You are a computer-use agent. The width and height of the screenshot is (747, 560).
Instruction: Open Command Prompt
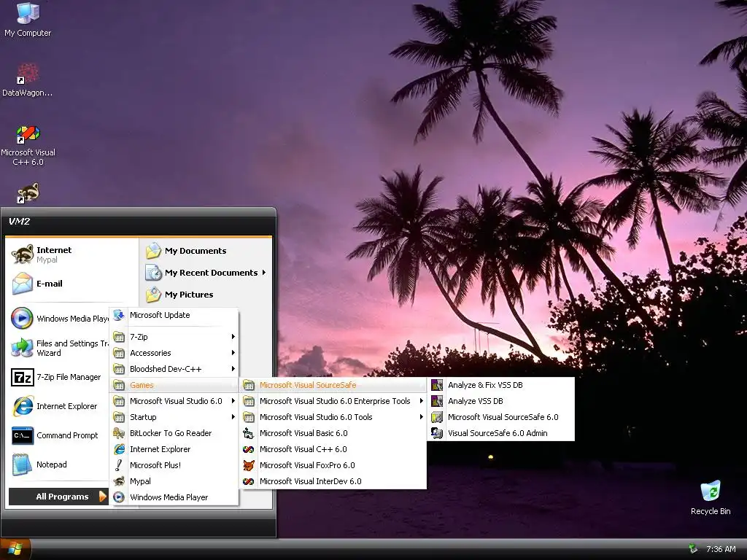pos(59,435)
